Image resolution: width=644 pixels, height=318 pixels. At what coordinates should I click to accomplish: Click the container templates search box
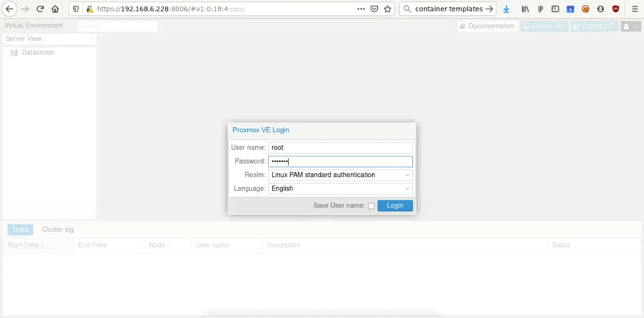click(448, 9)
